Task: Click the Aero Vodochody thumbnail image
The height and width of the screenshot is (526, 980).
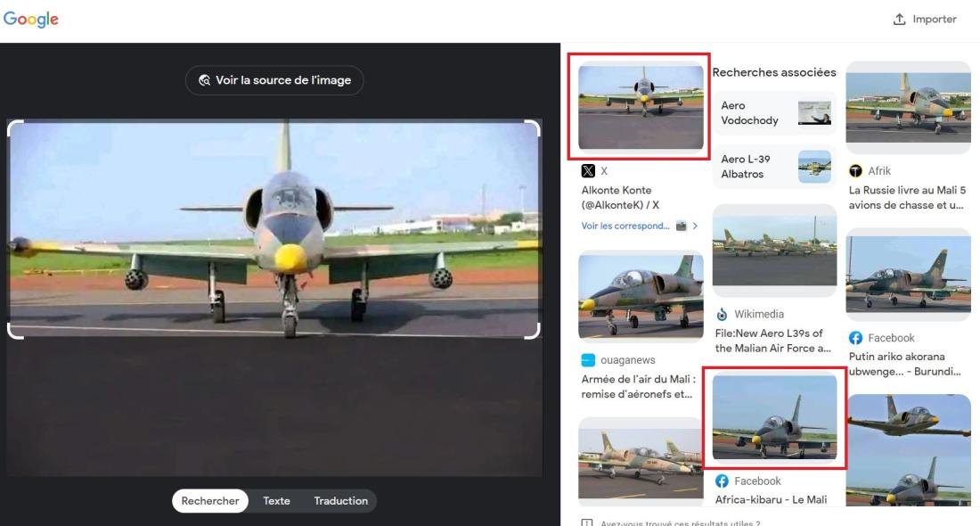Action: point(814,113)
